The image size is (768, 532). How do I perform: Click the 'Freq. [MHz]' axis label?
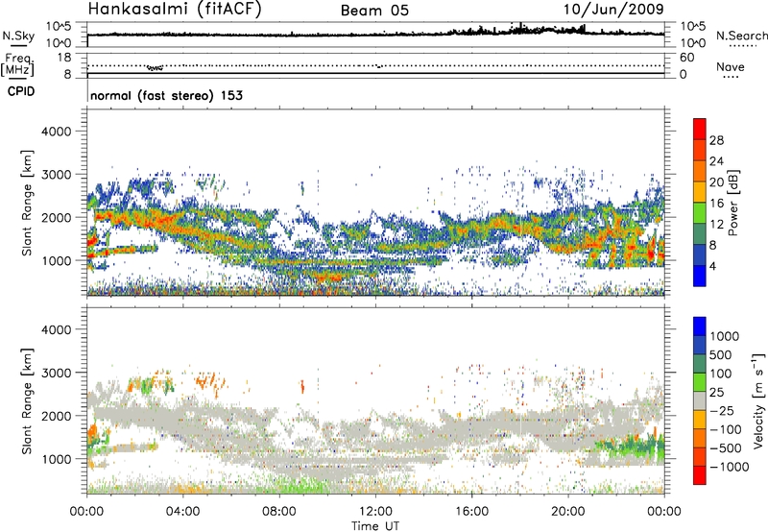pos(18,65)
